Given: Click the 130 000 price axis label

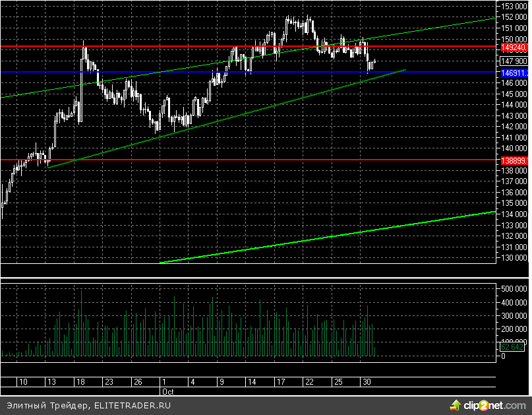Looking at the screenshot, I should (x=513, y=258).
